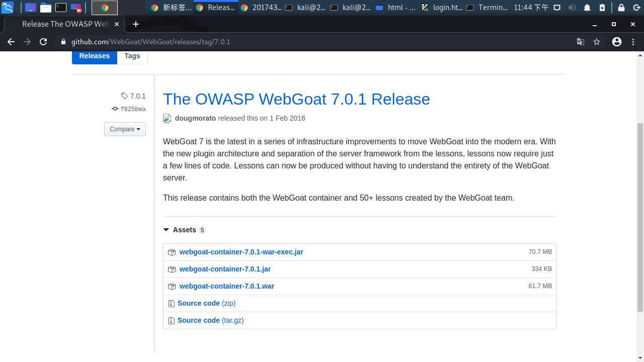Image resolution: width=644 pixels, height=362 pixels.
Task: Click the log out icon in the panel
Action: pos(636,8)
